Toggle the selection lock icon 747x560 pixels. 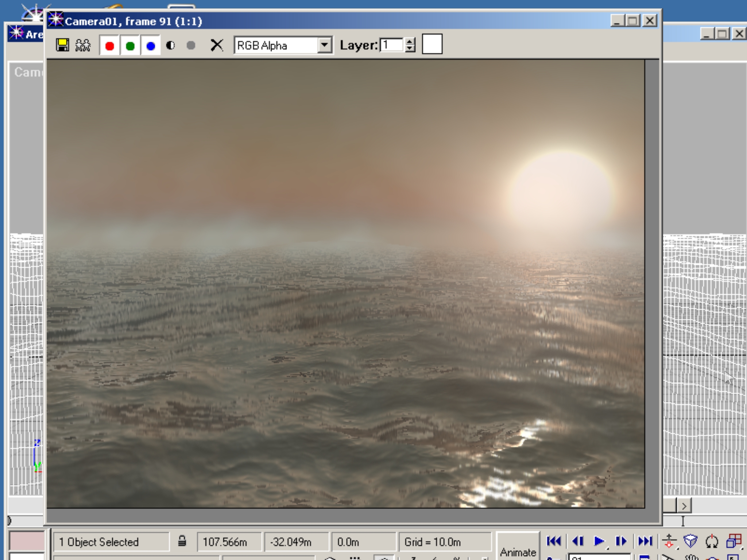(182, 541)
